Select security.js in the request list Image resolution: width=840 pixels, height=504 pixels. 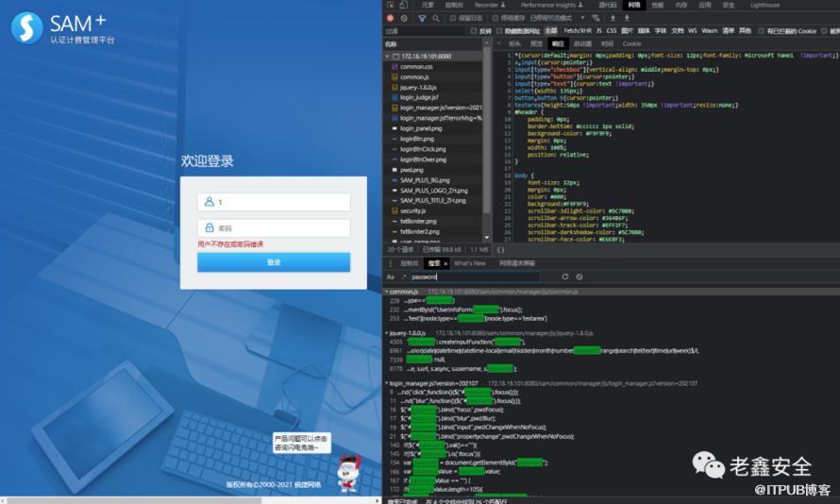412,210
